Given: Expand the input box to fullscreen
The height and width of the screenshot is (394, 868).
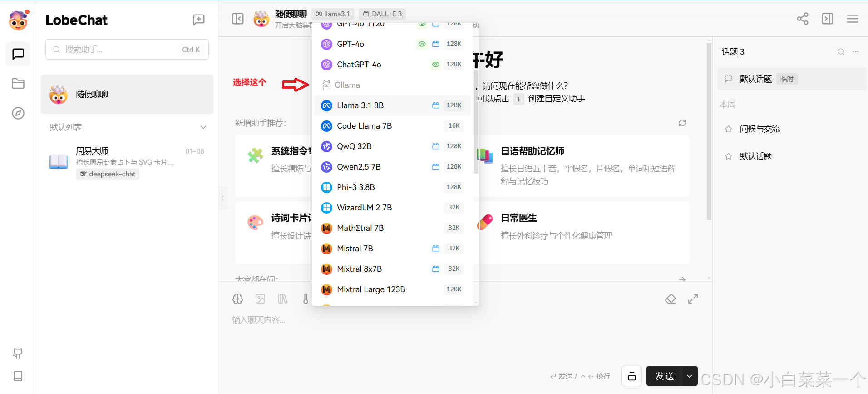Looking at the screenshot, I should tap(693, 299).
